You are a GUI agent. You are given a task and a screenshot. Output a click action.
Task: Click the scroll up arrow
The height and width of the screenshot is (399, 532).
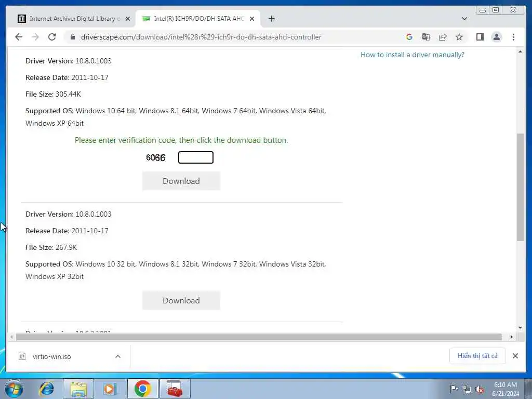pyautogui.click(x=520, y=52)
